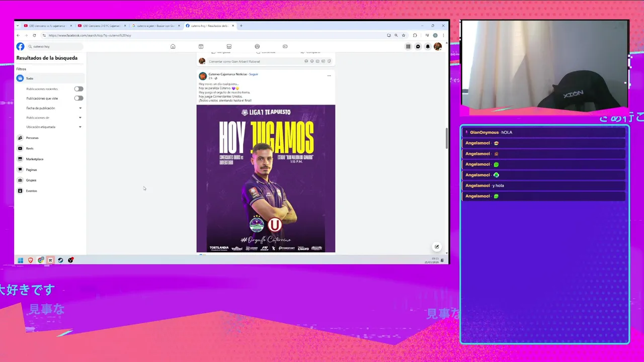
Task: Open the Reels video tab icon
Action: [201, 46]
